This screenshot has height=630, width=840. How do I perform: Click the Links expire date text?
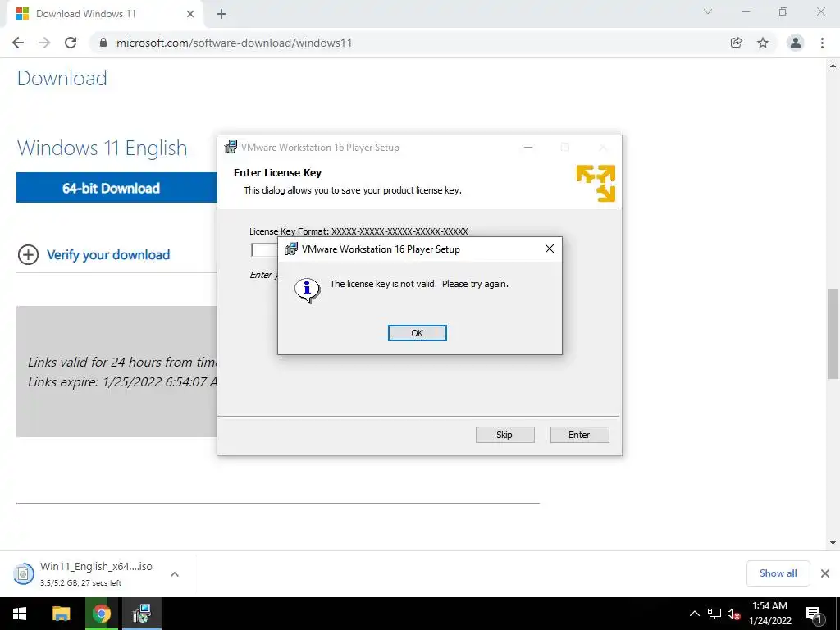[x=122, y=382]
